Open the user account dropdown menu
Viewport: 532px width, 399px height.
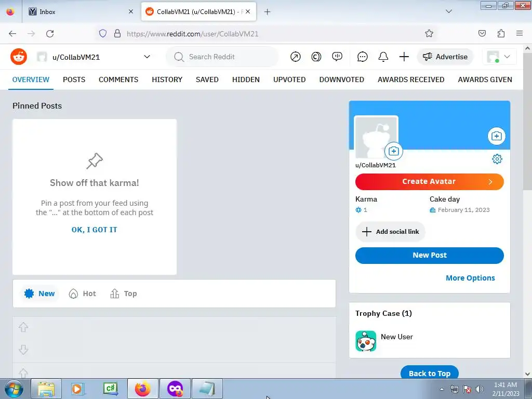499,57
